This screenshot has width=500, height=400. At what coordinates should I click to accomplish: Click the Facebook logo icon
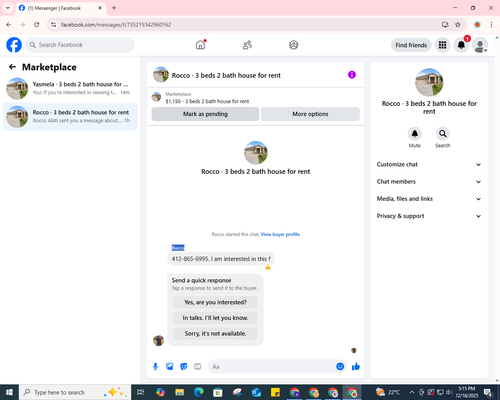point(14,45)
